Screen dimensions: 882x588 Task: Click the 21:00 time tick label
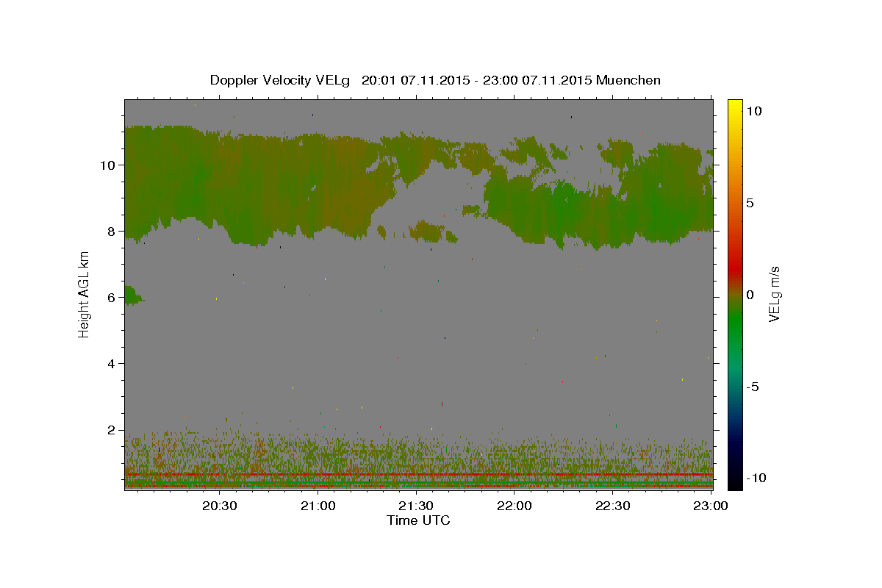point(318,506)
